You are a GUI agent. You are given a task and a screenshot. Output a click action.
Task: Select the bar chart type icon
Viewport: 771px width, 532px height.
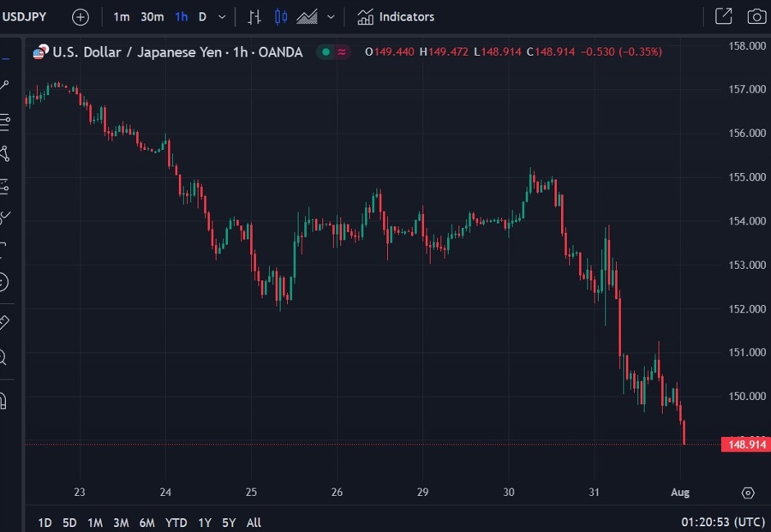pos(254,17)
